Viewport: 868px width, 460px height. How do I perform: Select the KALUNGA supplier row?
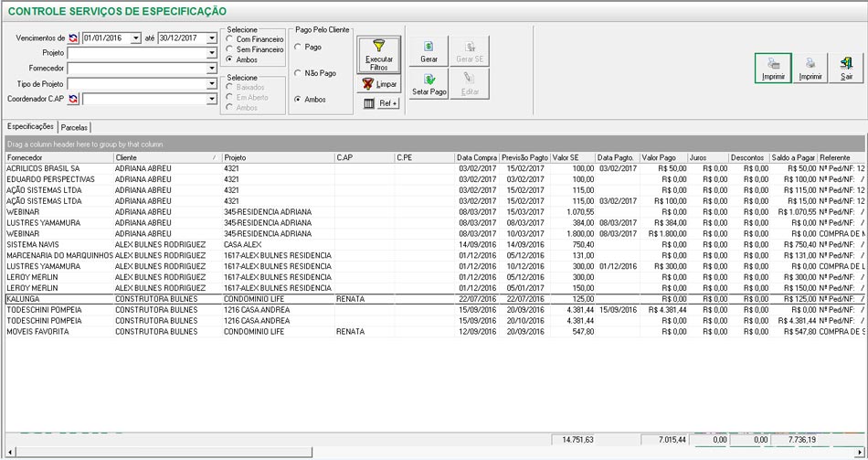435,299
